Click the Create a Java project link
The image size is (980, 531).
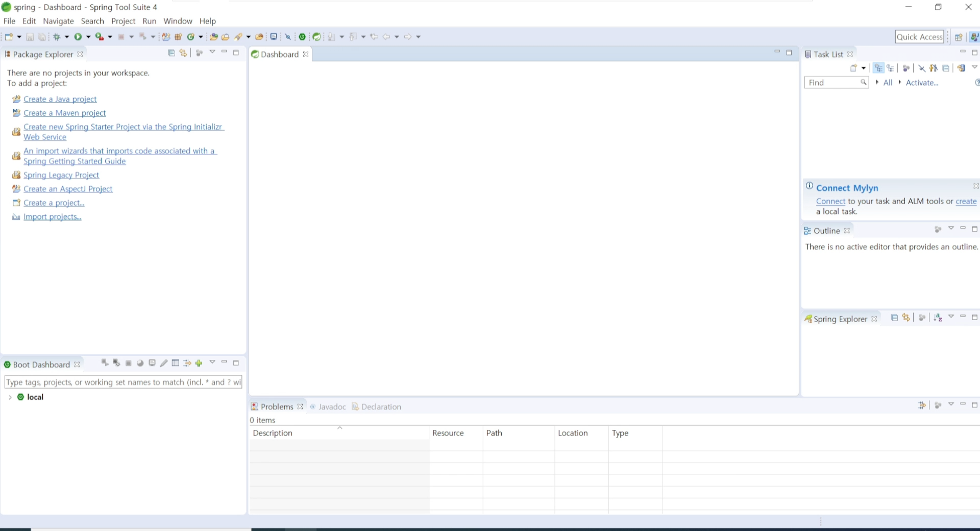pyautogui.click(x=60, y=99)
